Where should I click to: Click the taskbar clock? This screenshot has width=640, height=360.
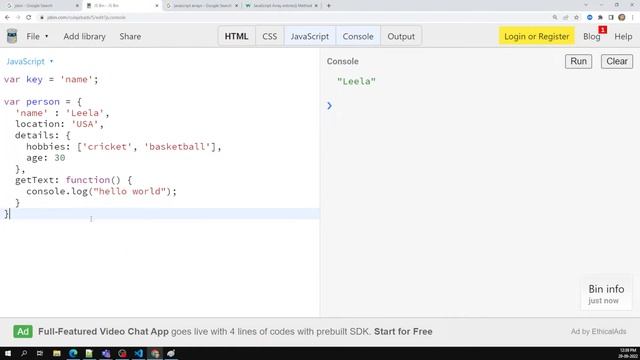628,353
